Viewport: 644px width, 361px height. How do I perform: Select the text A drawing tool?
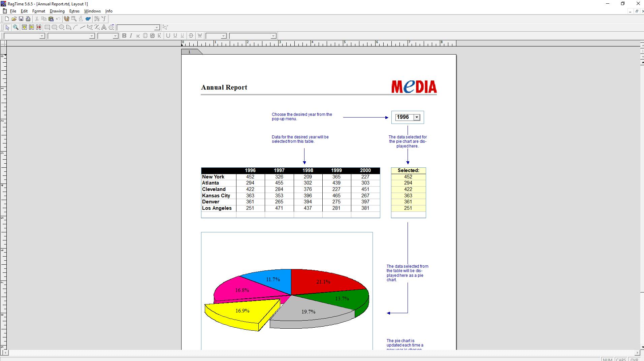tap(104, 27)
